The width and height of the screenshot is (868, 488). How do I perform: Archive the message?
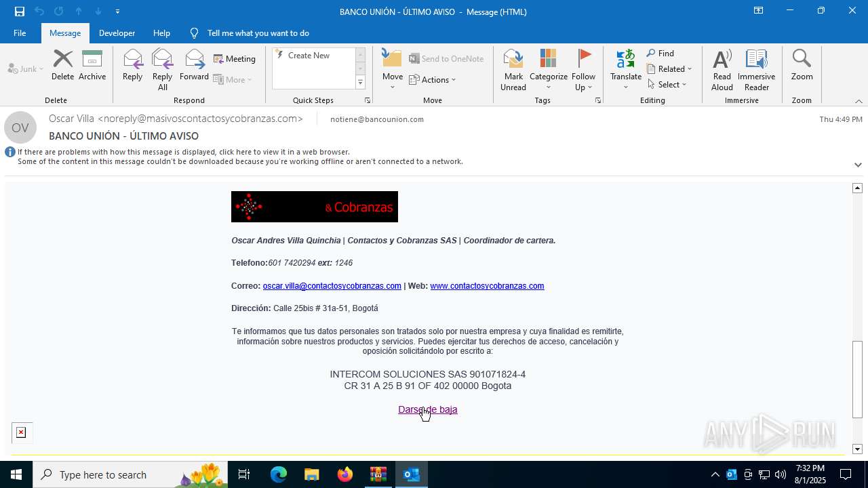92,65
